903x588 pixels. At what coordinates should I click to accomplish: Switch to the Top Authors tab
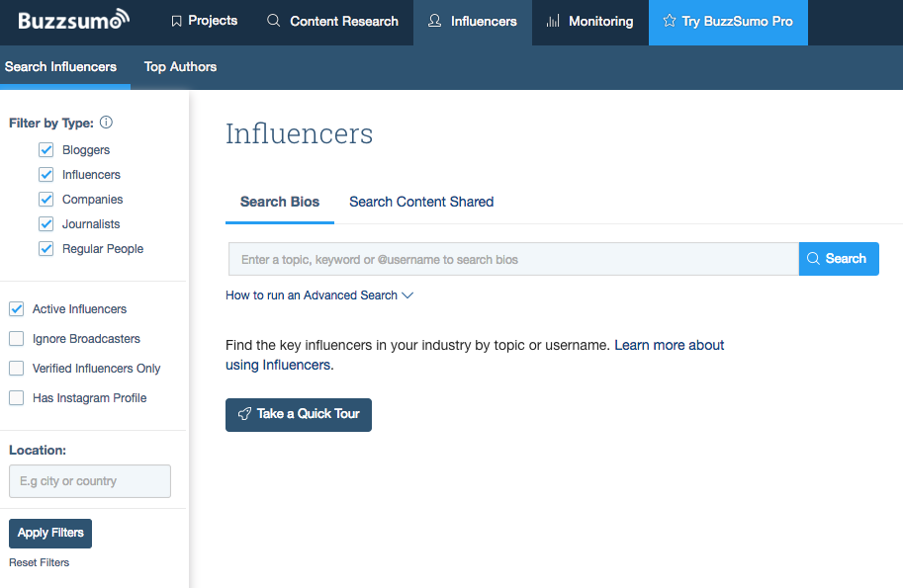pos(180,67)
